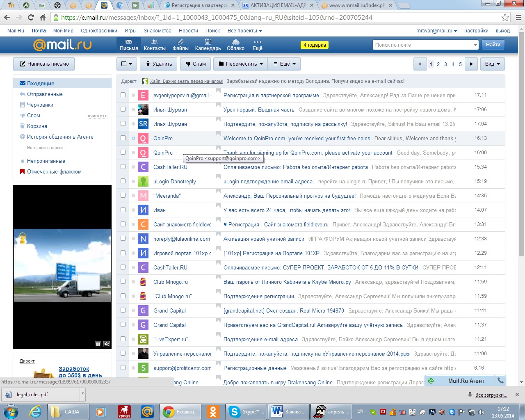Click the @mail.ru logo

click(x=62, y=44)
